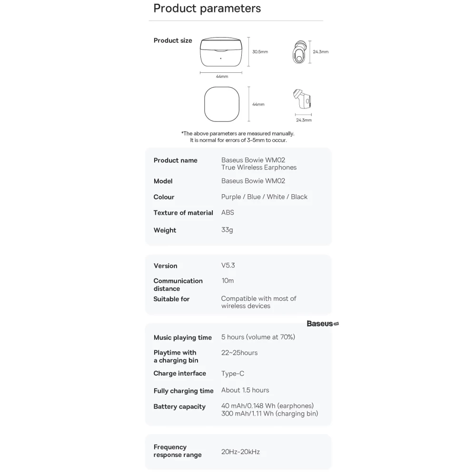The image size is (476, 476).
Task: Click the "22~25hours" playtime value
Action: 239,353
